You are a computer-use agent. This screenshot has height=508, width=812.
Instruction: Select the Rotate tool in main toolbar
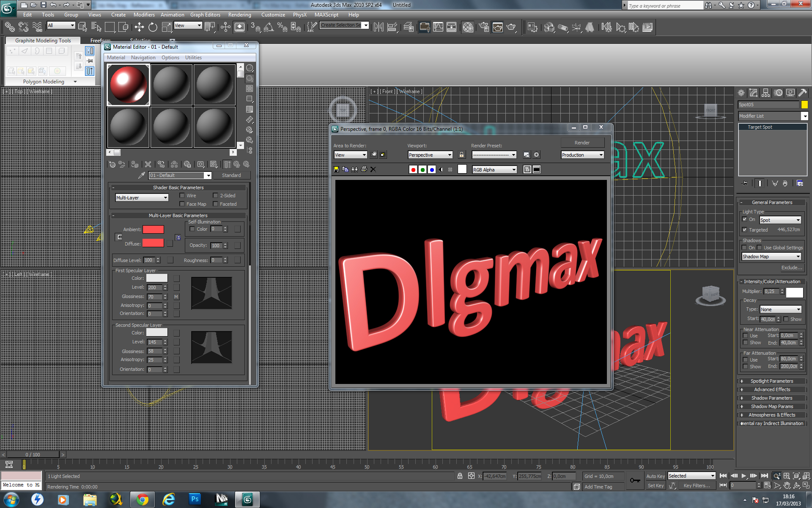(153, 28)
